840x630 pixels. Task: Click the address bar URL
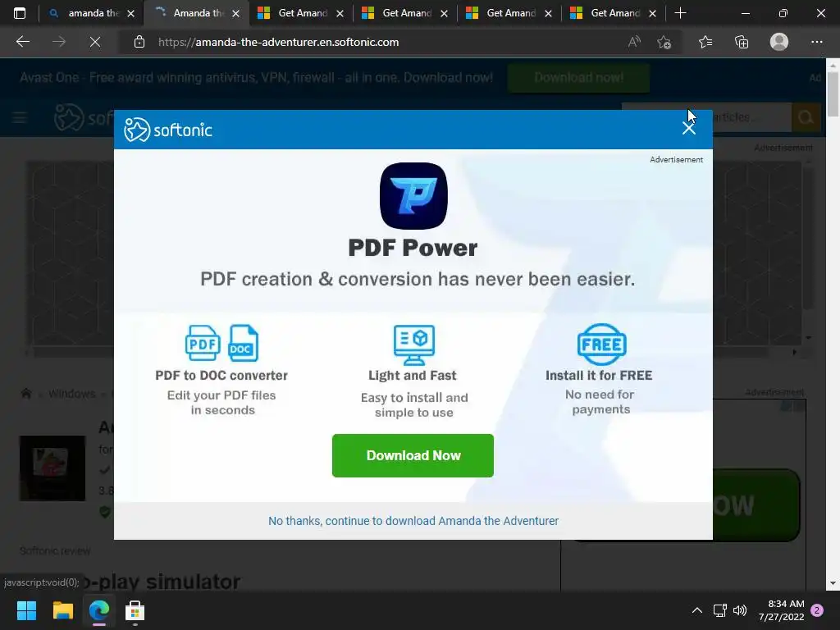pyautogui.click(x=278, y=42)
